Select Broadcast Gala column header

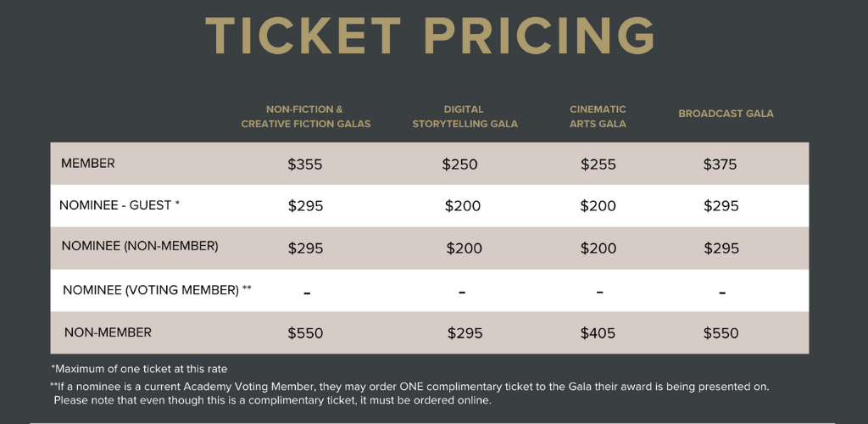point(726,114)
